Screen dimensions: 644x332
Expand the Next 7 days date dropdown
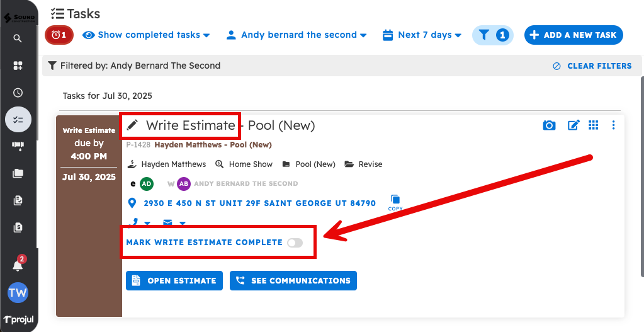pyautogui.click(x=422, y=35)
